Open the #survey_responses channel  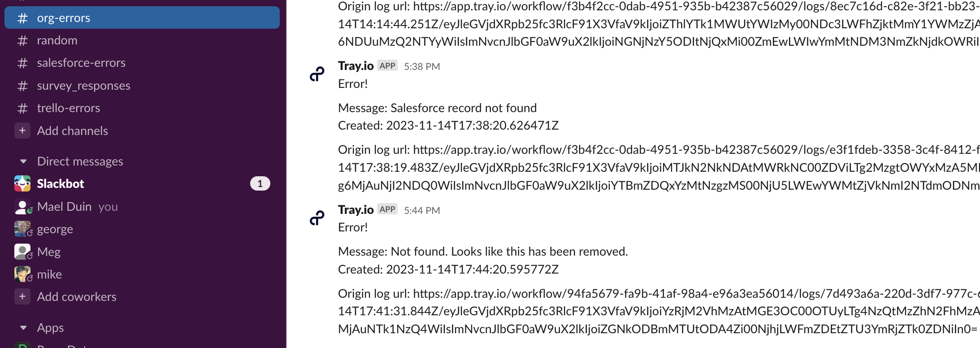tap(83, 85)
